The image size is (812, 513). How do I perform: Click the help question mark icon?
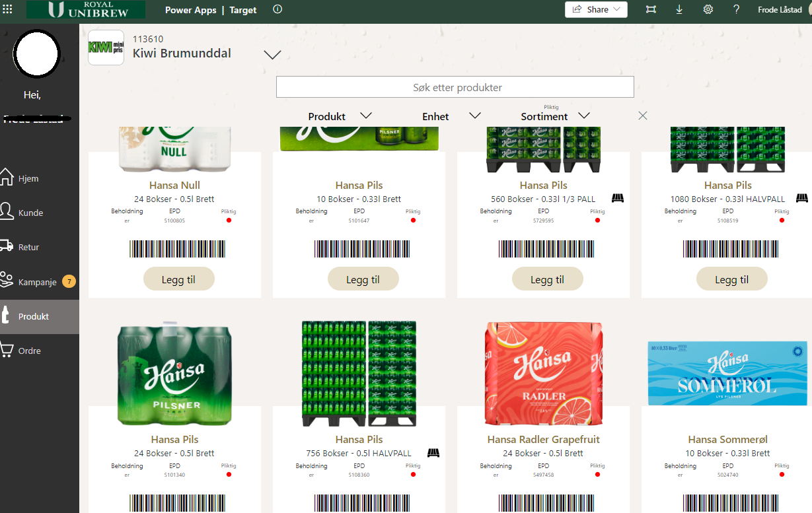tap(737, 9)
